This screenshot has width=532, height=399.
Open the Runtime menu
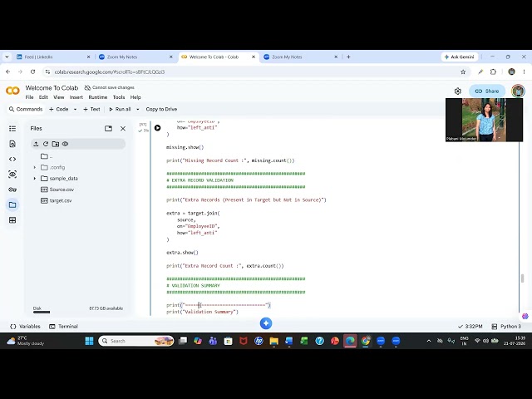[x=98, y=97]
